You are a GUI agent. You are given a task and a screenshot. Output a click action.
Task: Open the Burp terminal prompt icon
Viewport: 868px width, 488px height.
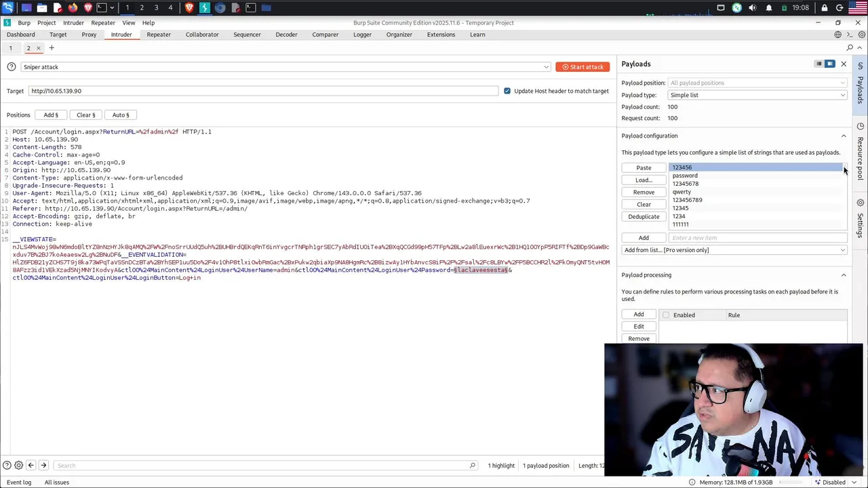coord(850,35)
